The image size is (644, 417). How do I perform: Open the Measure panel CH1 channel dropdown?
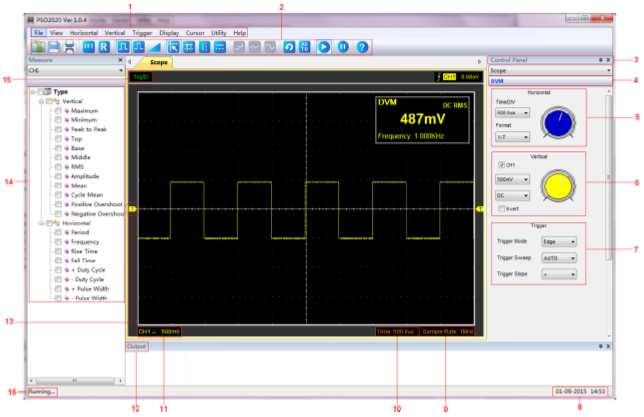[76, 70]
